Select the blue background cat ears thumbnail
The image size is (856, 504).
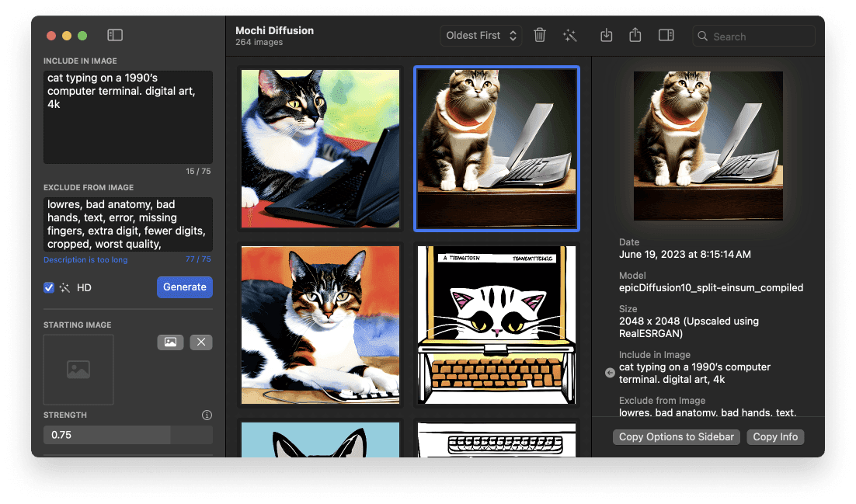[x=321, y=440]
